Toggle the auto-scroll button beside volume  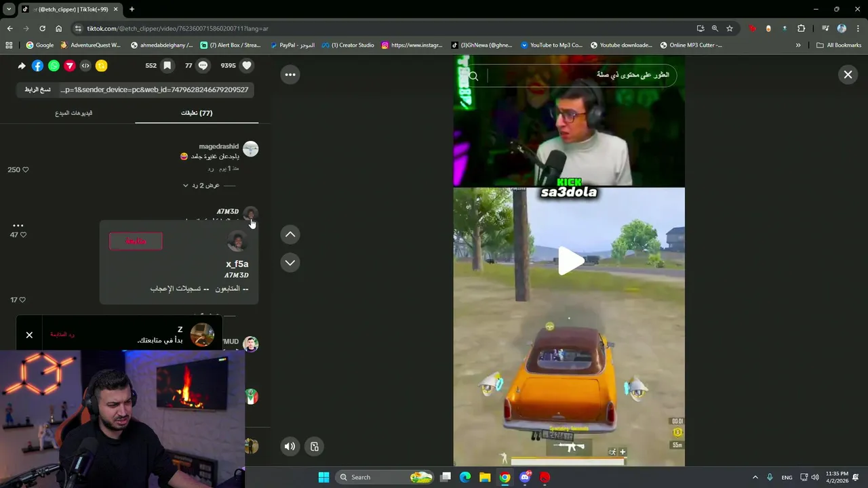point(315,446)
